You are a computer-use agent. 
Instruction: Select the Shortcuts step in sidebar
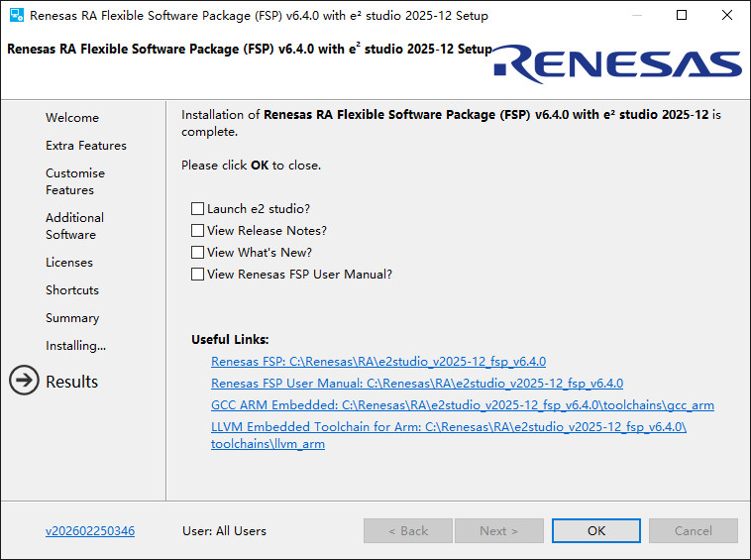point(72,290)
